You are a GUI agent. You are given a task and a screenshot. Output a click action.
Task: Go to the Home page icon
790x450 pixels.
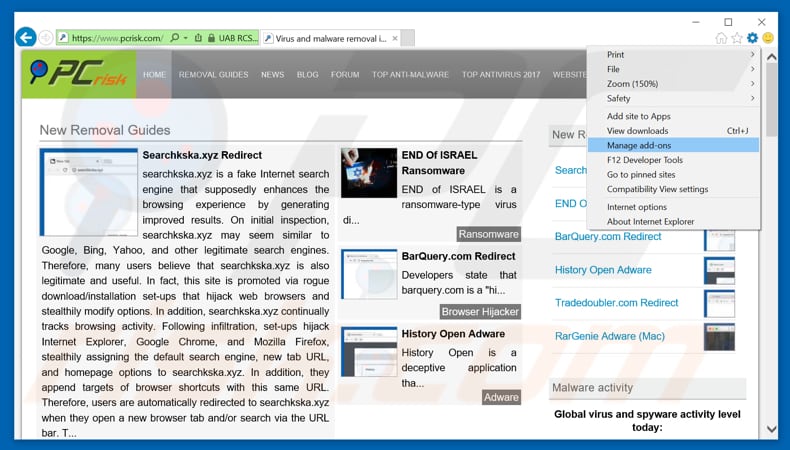[721, 38]
